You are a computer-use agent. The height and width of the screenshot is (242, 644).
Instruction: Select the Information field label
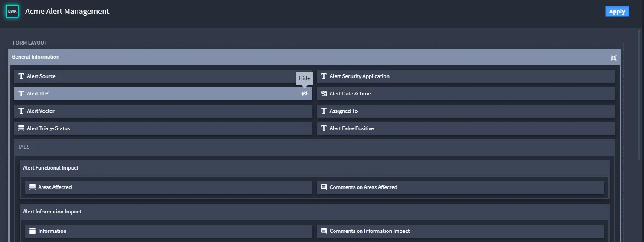click(x=52, y=231)
